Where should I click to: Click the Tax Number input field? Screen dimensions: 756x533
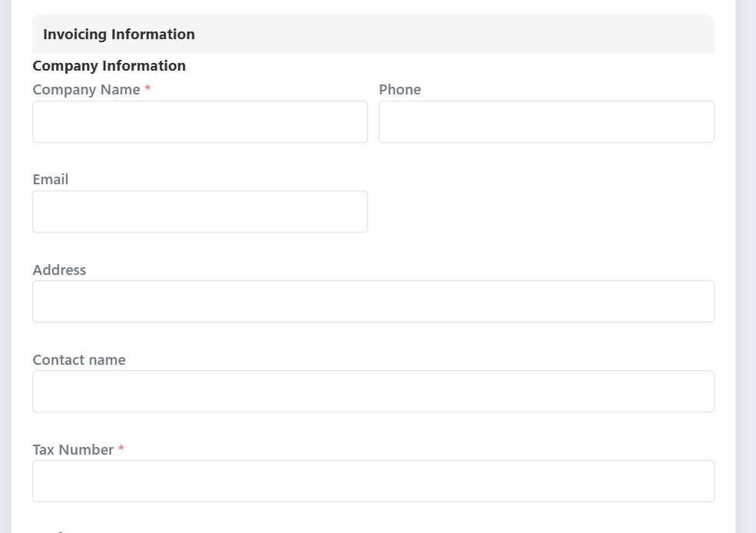(373, 481)
